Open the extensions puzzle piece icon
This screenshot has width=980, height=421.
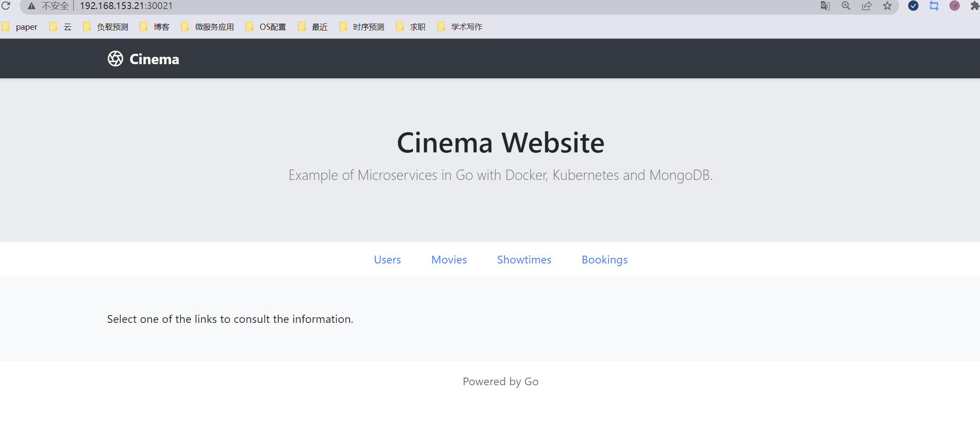coord(975,6)
